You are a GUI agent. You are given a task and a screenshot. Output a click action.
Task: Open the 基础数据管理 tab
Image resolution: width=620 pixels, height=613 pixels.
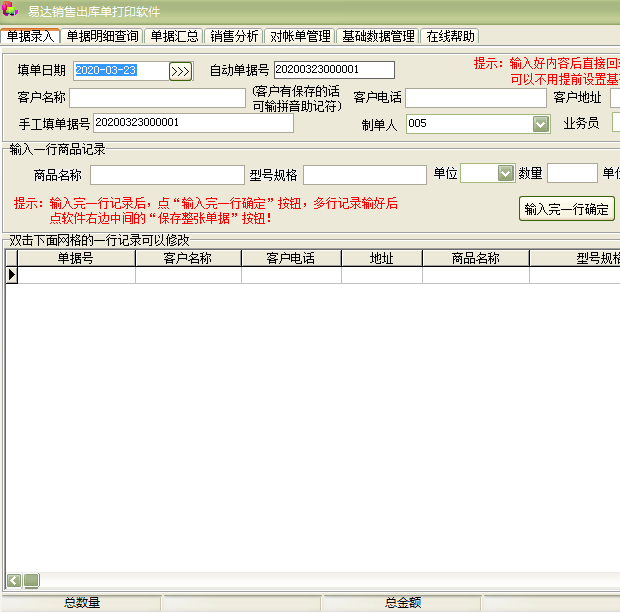coord(378,36)
